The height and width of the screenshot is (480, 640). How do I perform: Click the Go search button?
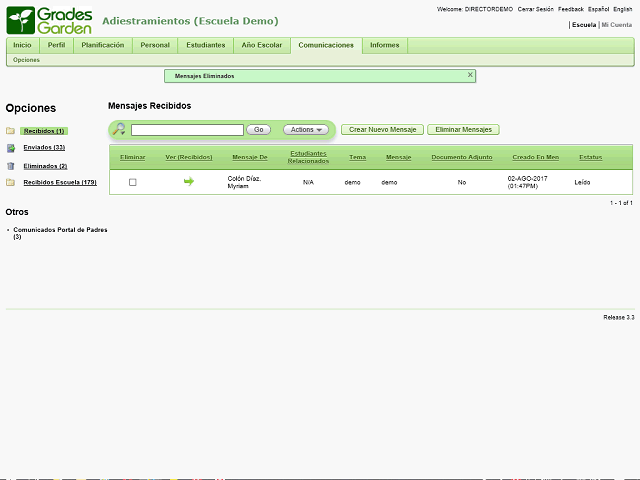(258, 130)
